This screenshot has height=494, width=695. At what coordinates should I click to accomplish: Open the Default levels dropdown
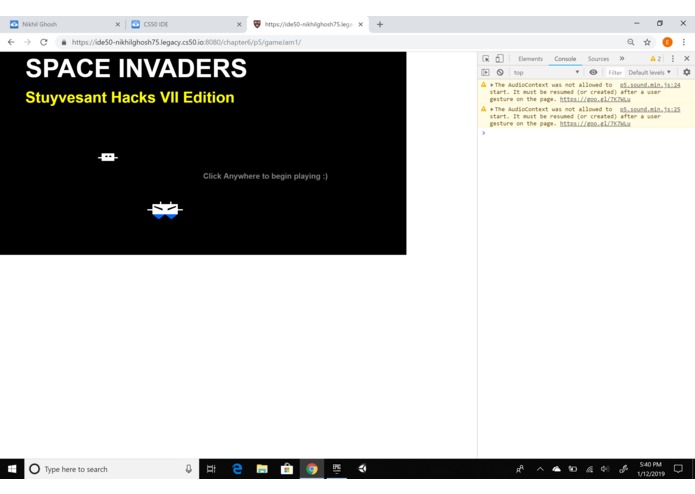(x=649, y=72)
